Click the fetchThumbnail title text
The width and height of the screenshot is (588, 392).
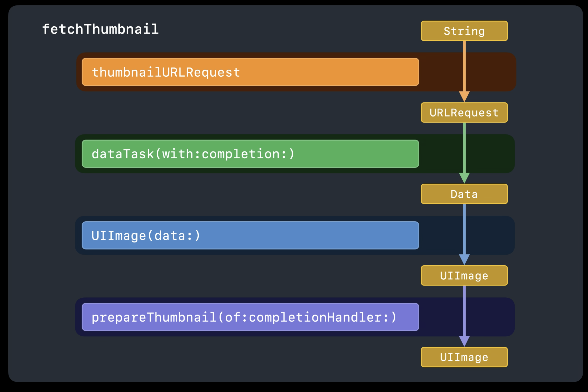pyautogui.click(x=101, y=29)
